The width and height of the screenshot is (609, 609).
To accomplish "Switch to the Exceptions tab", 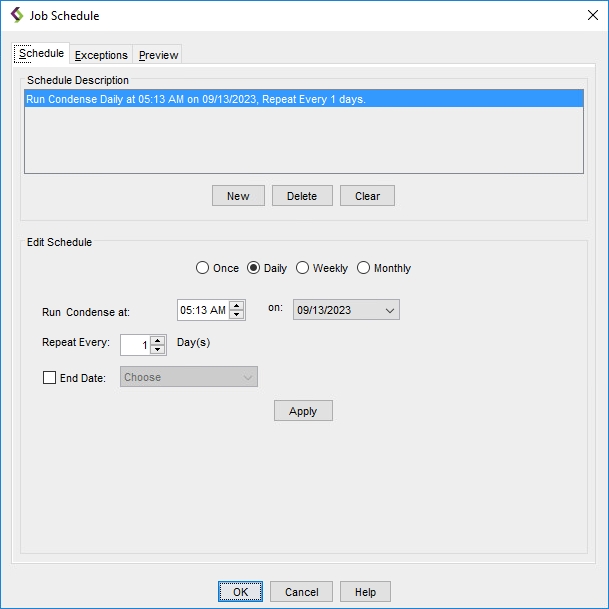I will [101, 55].
